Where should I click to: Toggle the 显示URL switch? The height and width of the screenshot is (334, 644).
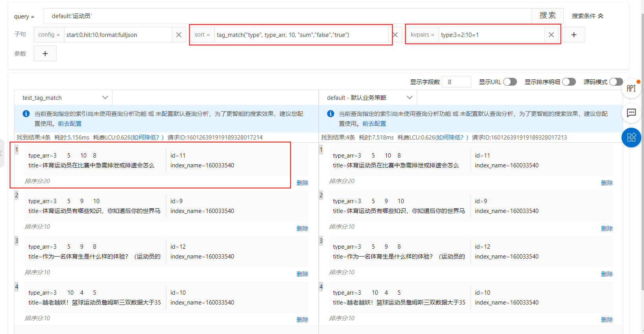pyautogui.click(x=510, y=82)
